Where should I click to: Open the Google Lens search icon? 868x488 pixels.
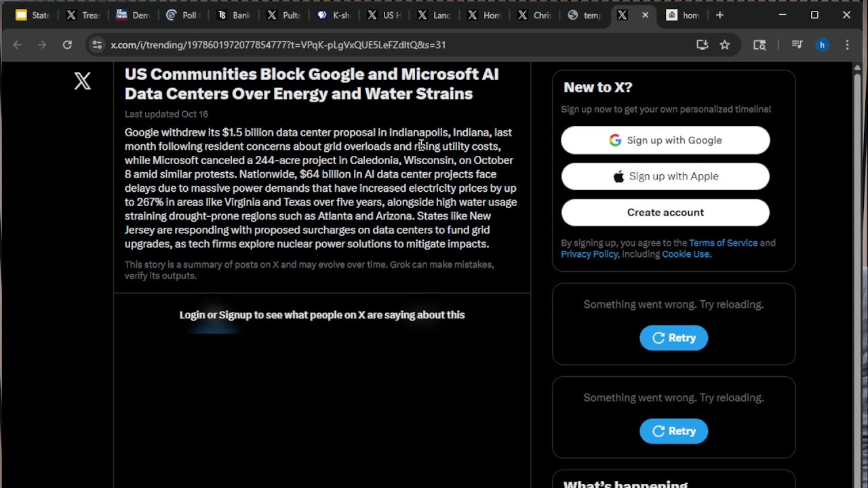click(x=759, y=45)
